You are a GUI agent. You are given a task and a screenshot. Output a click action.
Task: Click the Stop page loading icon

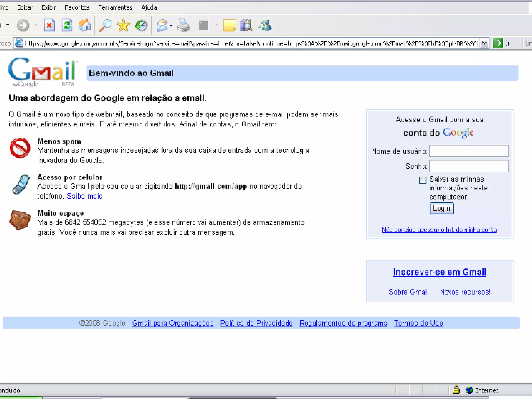(49, 25)
